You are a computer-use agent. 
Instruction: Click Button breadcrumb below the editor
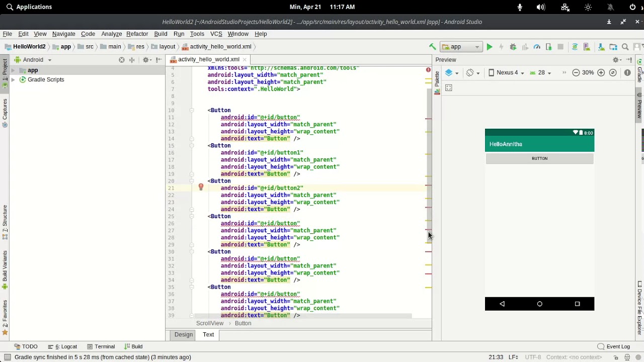(243, 324)
